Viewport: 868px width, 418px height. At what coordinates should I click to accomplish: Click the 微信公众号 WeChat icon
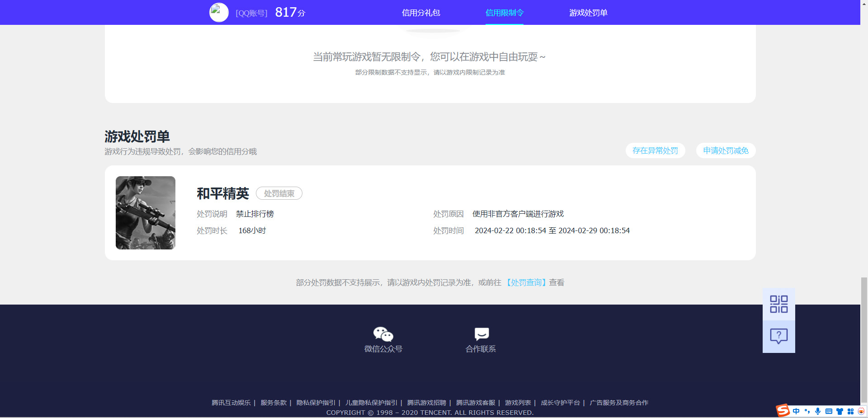(383, 334)
